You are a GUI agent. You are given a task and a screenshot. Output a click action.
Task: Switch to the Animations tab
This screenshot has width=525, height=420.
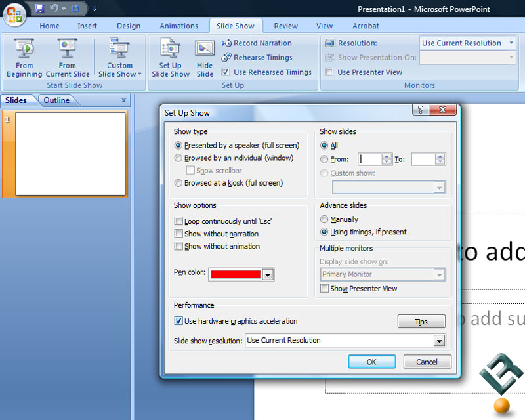click(178, 26)
